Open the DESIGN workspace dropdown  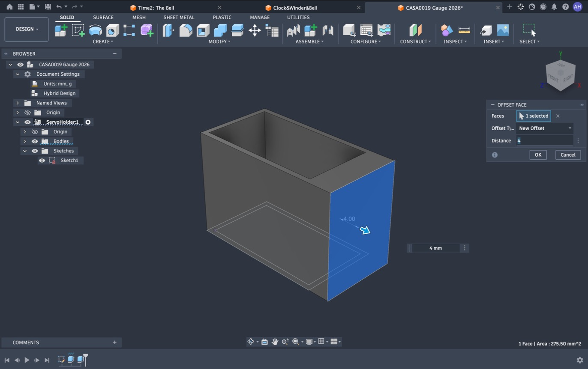(27, 29)
